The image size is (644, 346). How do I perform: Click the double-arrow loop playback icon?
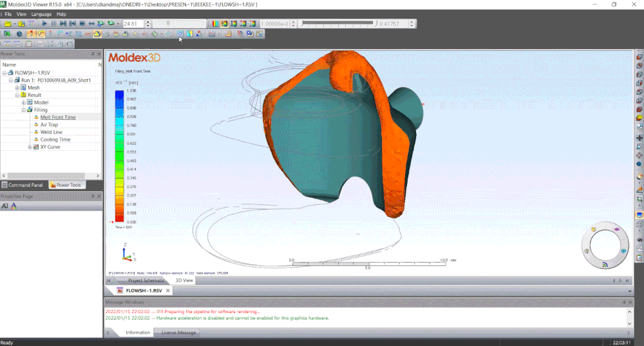91,24
